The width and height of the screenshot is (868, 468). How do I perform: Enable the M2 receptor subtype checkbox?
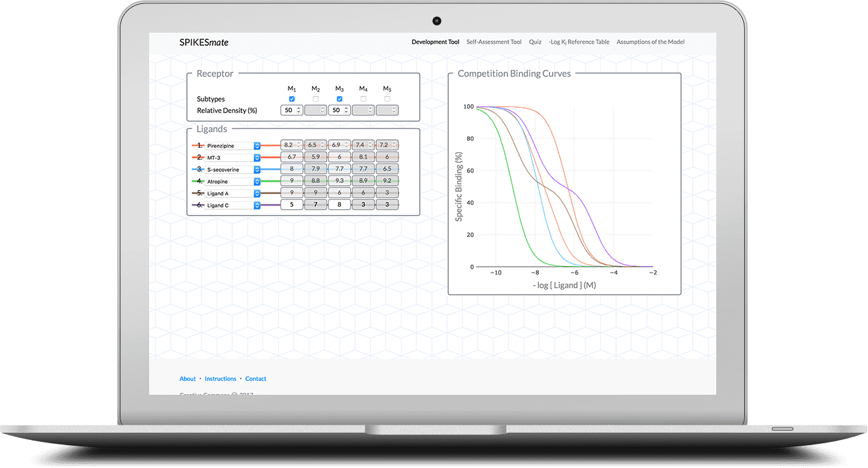point(316,99)
